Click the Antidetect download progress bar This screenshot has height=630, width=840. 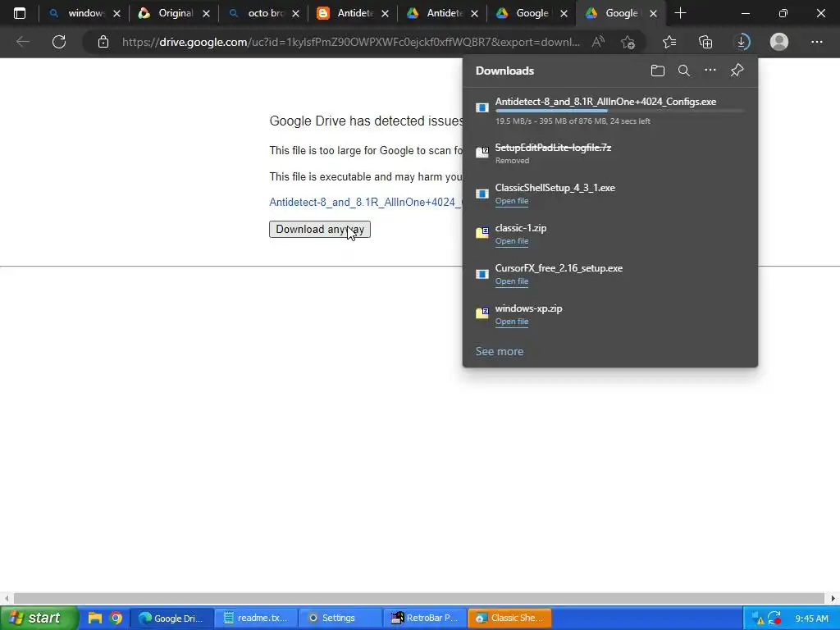pyautogui.click(x=620, y=111)
